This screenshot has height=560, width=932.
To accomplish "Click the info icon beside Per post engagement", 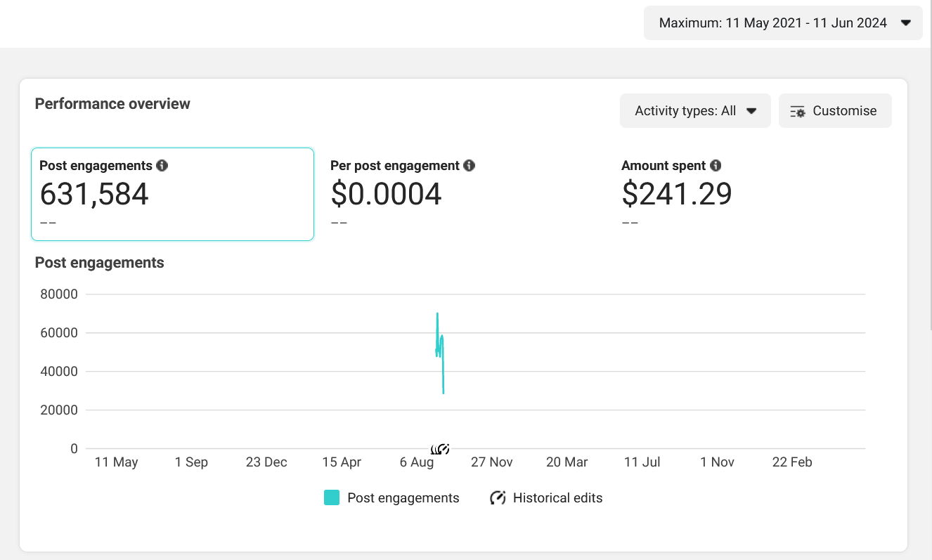I will pos(470,166).
